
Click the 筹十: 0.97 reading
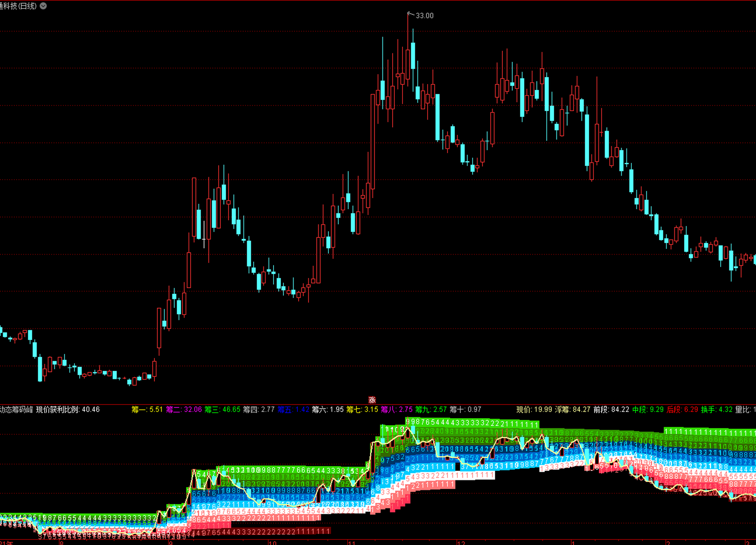(466, 410)
